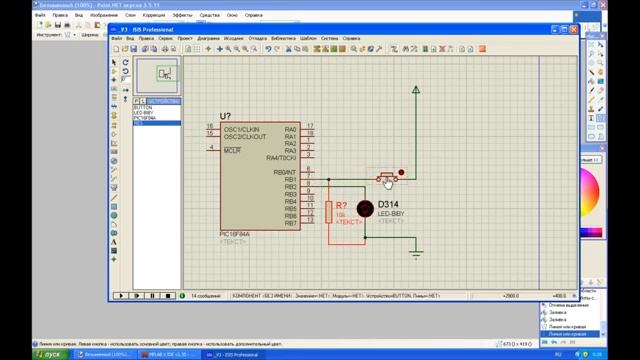The height and width of the screenshot is (360, 640).
Task: Click the overview thumbnail of the schematic
Action: 157,76
